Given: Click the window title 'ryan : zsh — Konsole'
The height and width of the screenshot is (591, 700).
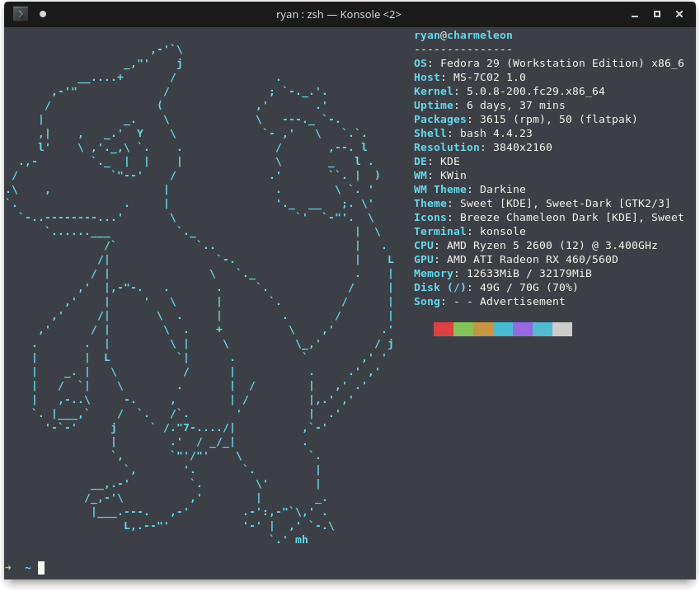Looking at the screenshot, I should [x=338, y=14].
